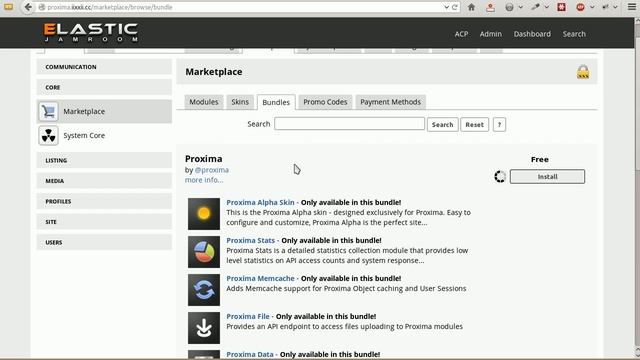Click the red Adblock extension icon
Screen dimensions: 640x360
pos(580,7)
